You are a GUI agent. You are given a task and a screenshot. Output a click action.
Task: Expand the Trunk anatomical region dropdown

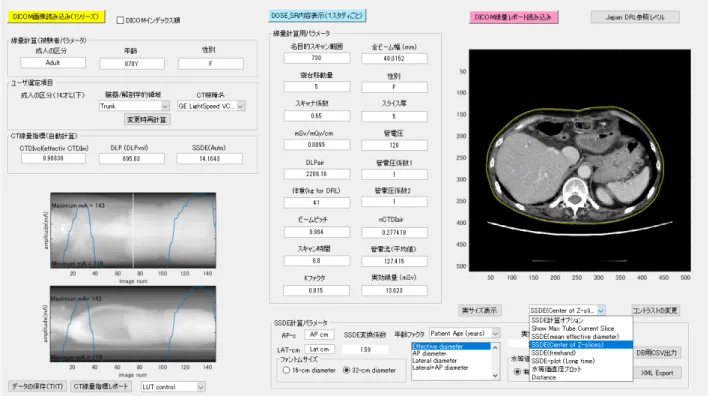[134, 106]
